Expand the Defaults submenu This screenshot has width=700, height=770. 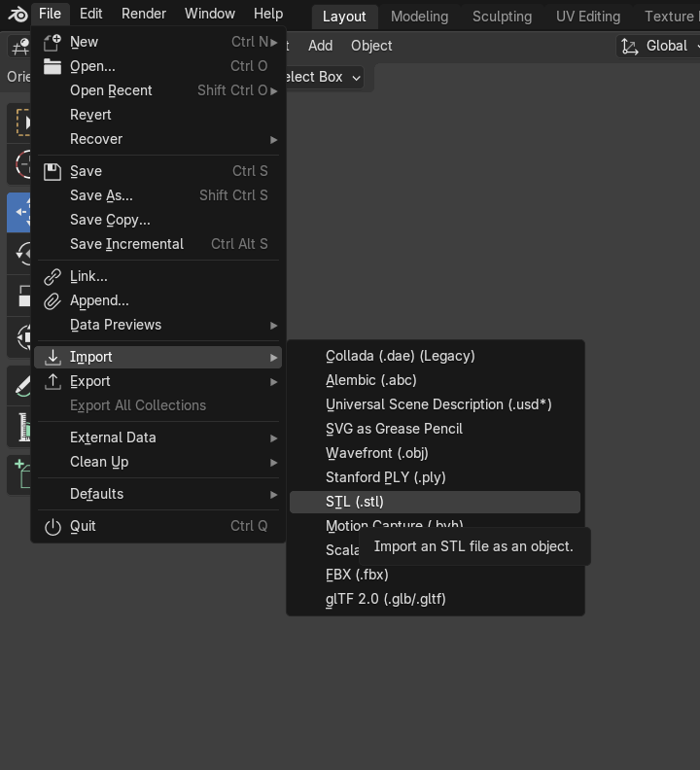click(158, 494)
